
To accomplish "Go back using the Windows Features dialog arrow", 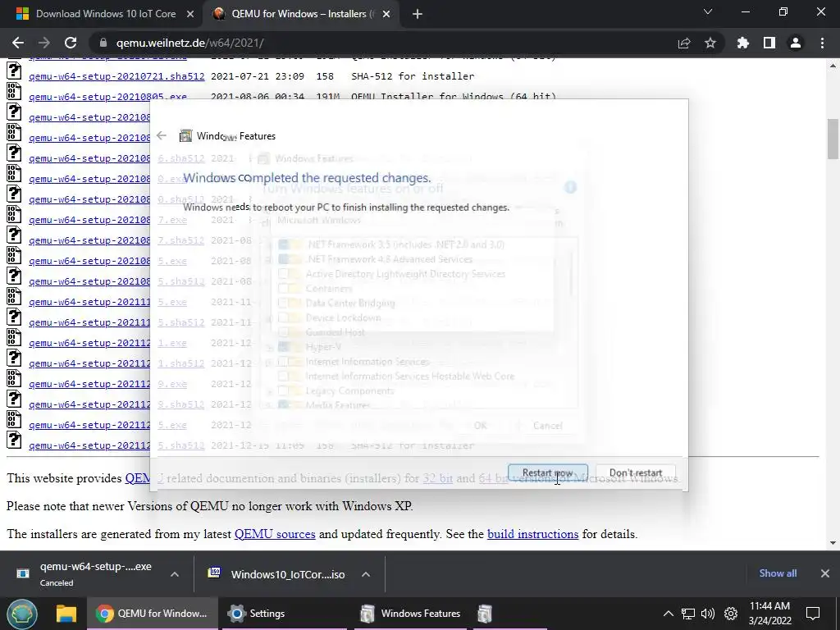I will click(162, 135).
